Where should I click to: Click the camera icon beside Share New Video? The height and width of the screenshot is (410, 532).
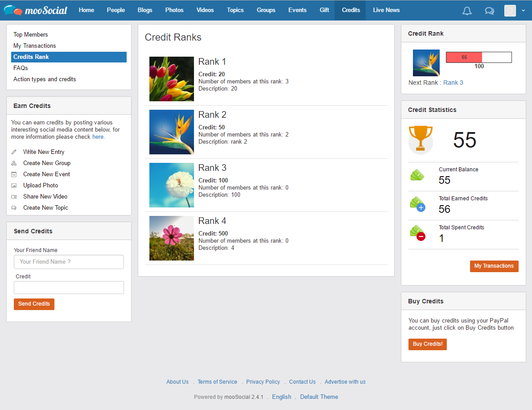click(14, 197)
